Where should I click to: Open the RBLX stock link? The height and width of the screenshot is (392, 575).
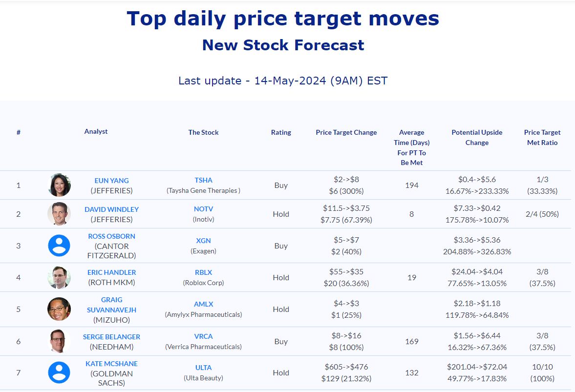(x=204, y=272)
